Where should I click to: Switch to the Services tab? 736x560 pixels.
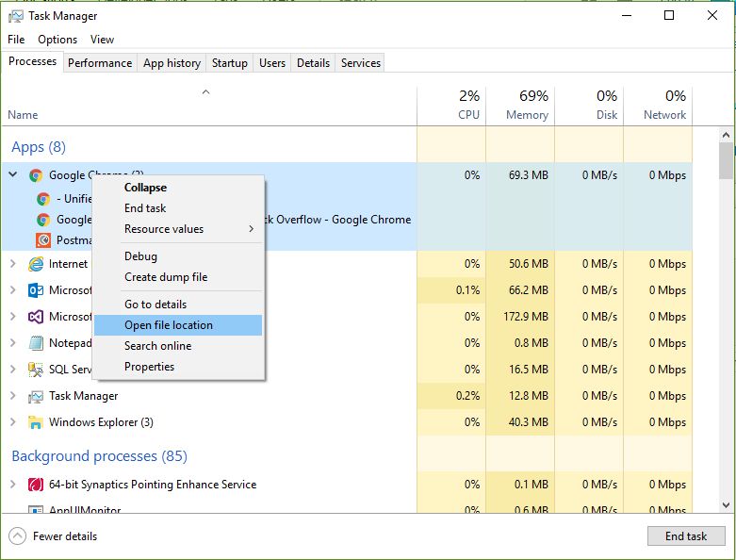361,63
